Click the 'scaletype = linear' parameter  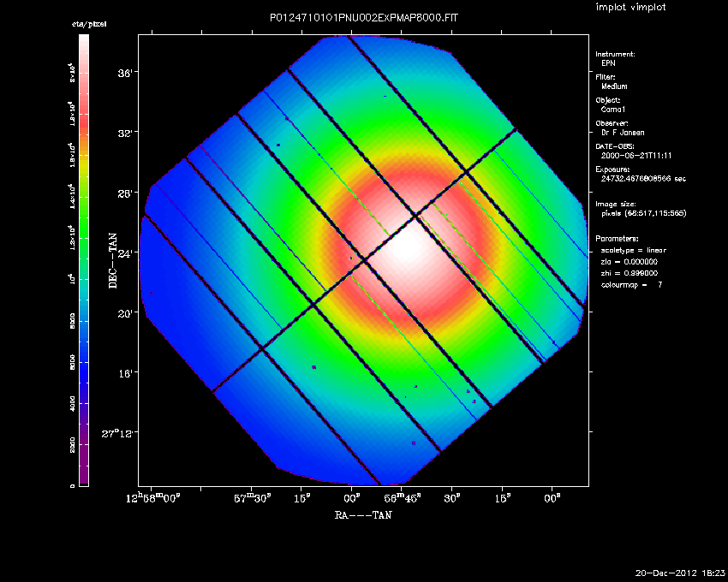(x=634, y=250)
